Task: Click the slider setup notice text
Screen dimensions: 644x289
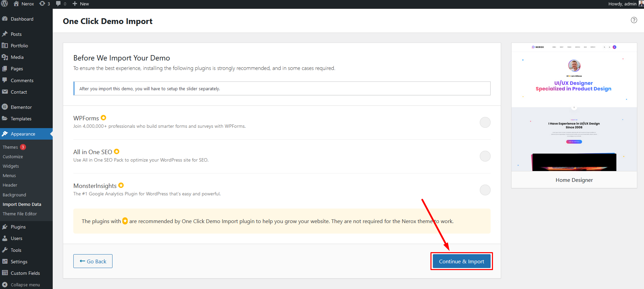Action: 150,89
